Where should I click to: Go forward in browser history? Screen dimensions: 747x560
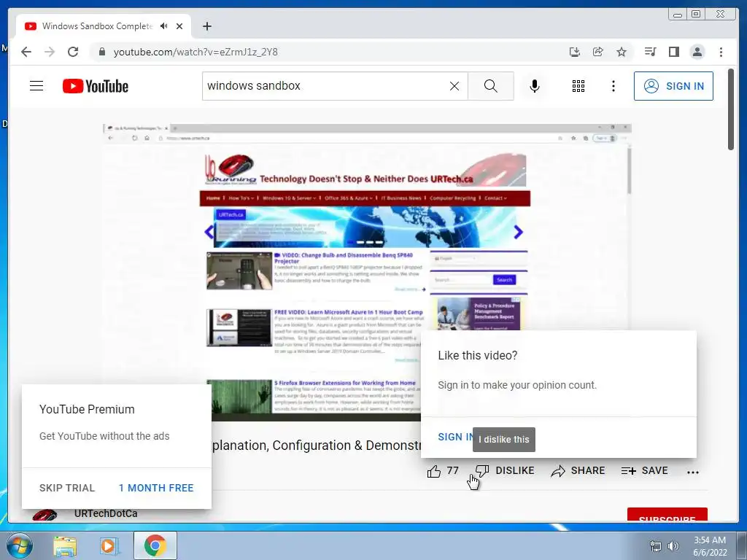pyautogui.click(x=50, y=52)
